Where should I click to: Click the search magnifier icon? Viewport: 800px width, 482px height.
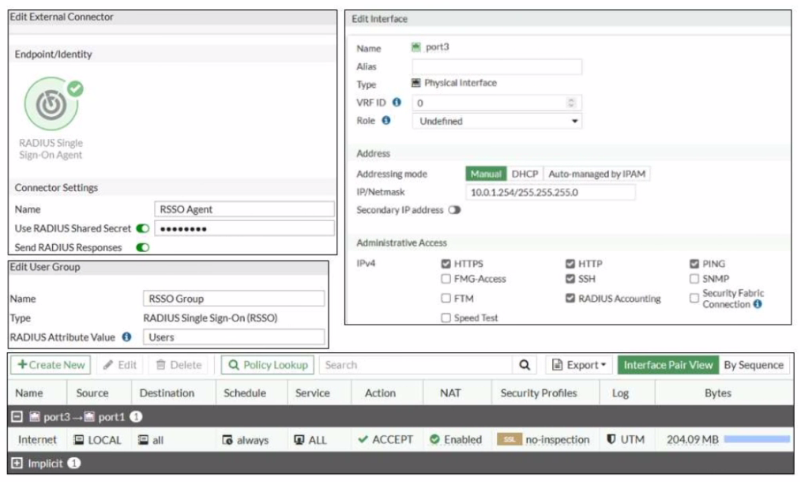point(524,365)
